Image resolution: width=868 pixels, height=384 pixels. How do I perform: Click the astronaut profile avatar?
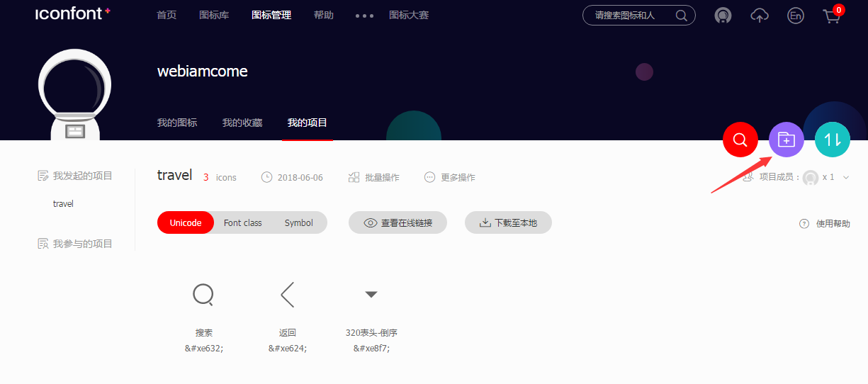(x=74, y=94)
